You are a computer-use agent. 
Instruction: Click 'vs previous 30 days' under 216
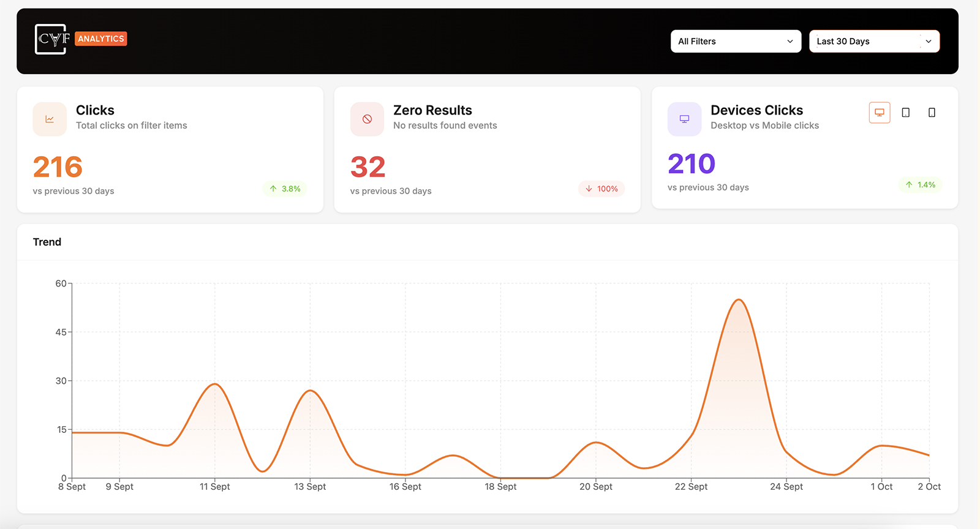[x=73, y=191]
